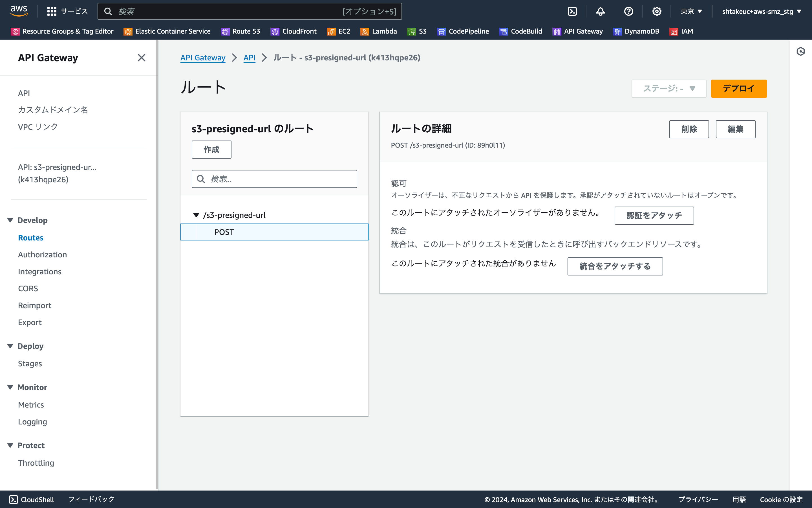This screenshot has height=508, width=812.
Task: Open CloudShell icon in top bar
Action: [x=572, y=11]
